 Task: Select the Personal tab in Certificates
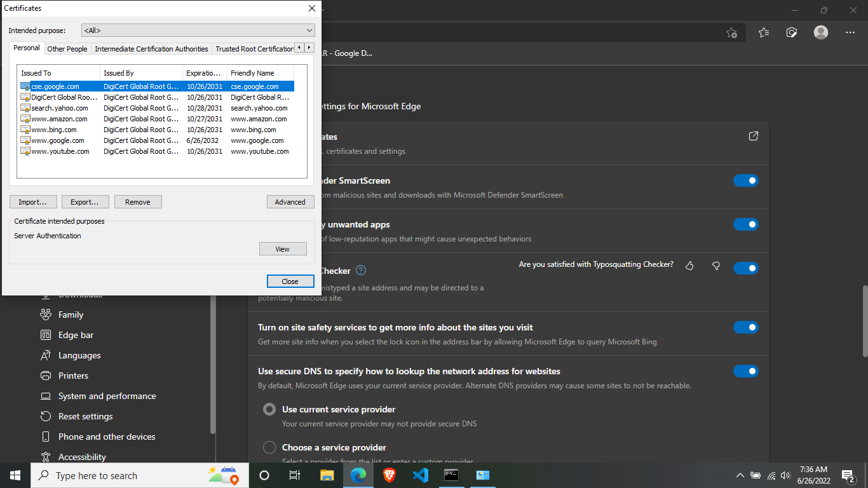pyautogui.click(x=27, y=48)
